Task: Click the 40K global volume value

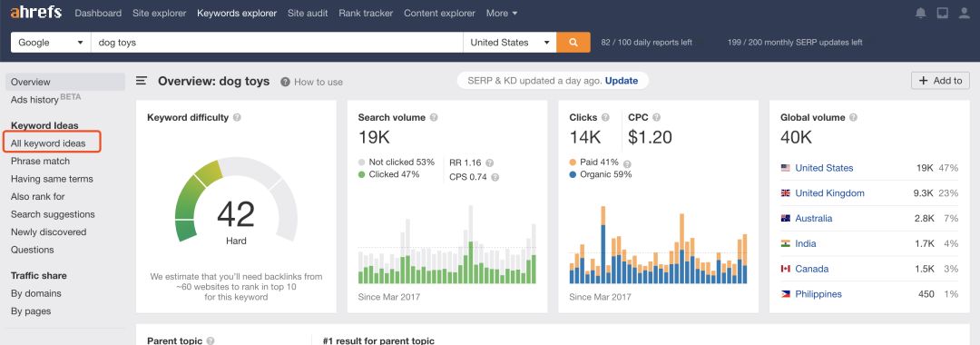Action: pos(797,137)
